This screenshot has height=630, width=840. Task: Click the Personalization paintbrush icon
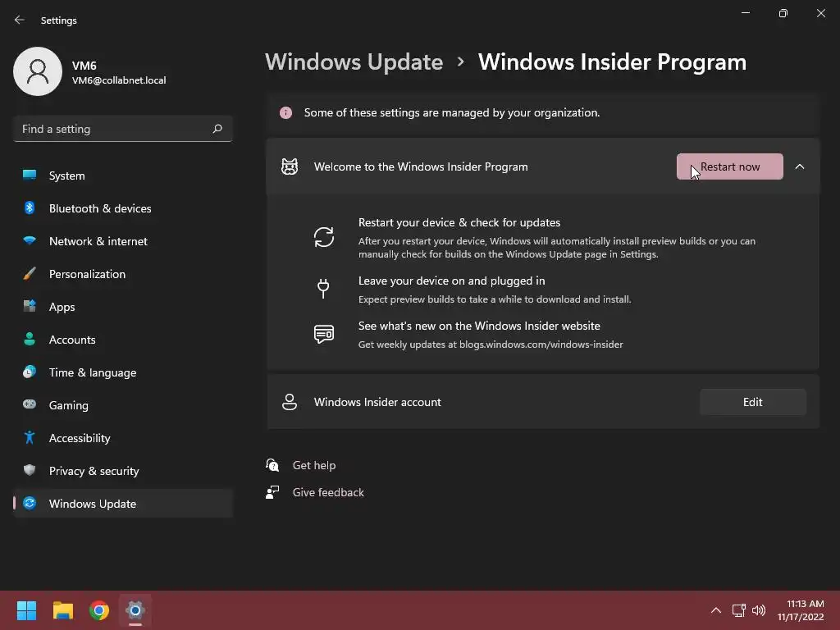30,274
